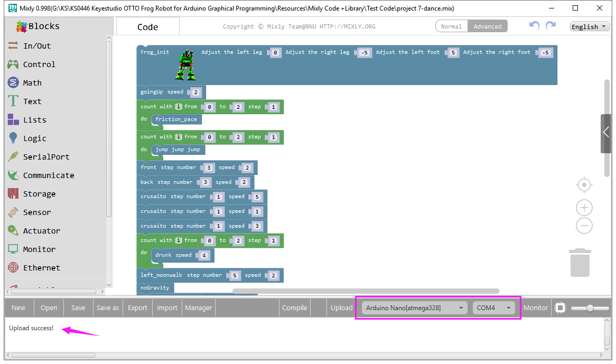Open variable i dropdown in drunk loop
The height and width of the screenshot is (364, 616).
(x=179, y=240)
